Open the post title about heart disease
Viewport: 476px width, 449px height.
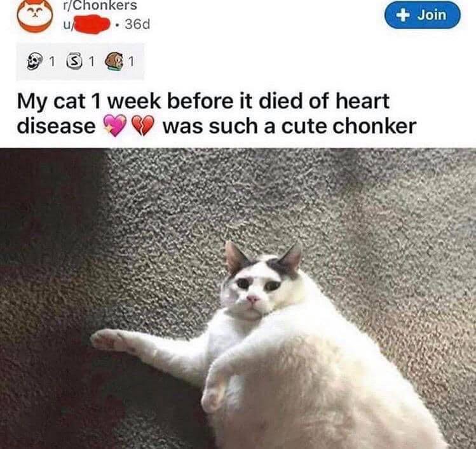216,114
